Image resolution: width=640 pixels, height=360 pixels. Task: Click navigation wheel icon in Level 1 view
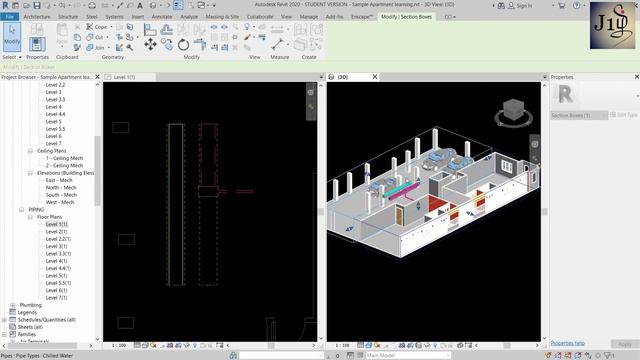point(311,93)
